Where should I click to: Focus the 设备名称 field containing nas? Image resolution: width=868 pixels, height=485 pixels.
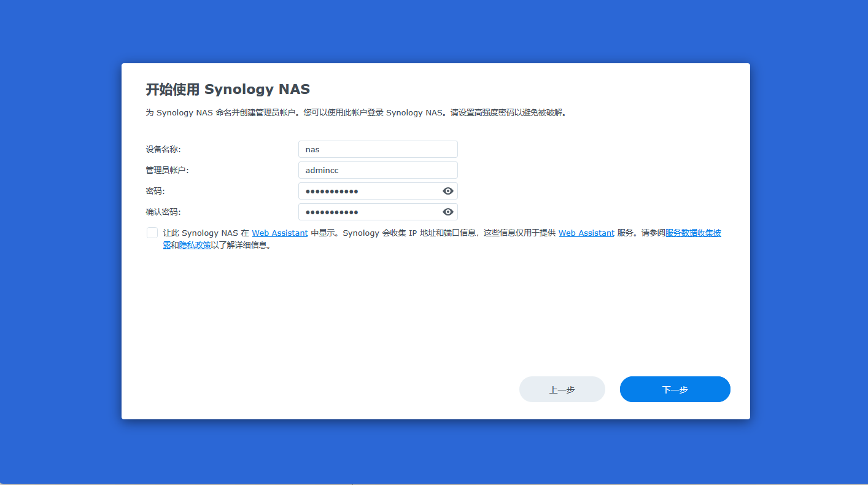pos(378,149)
